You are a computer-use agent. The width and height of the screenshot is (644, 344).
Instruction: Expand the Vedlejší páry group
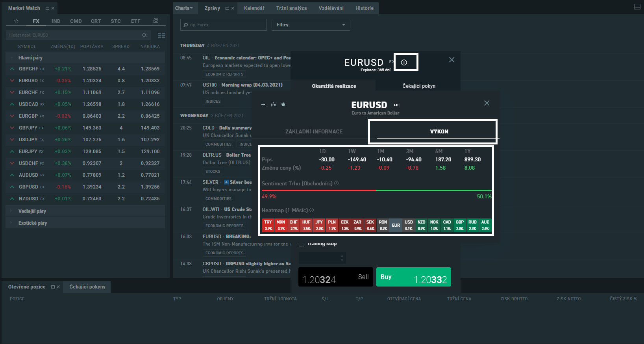point(32,211)
